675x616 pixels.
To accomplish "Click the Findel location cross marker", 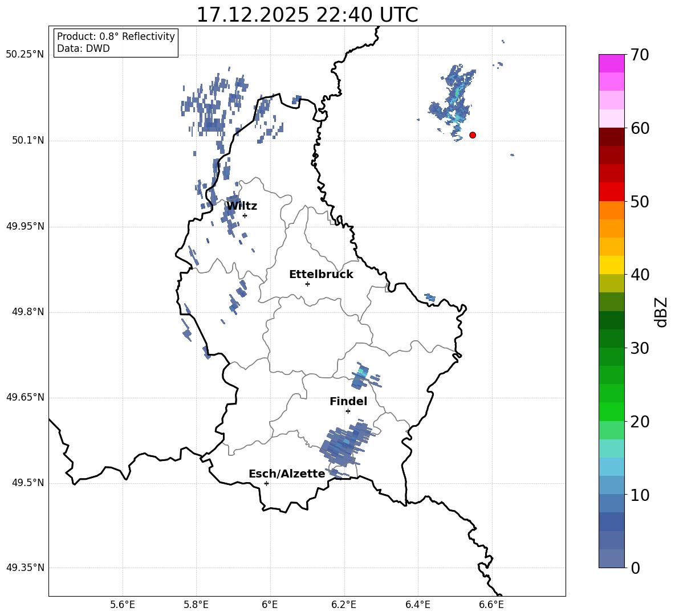I will pos(348,411).
